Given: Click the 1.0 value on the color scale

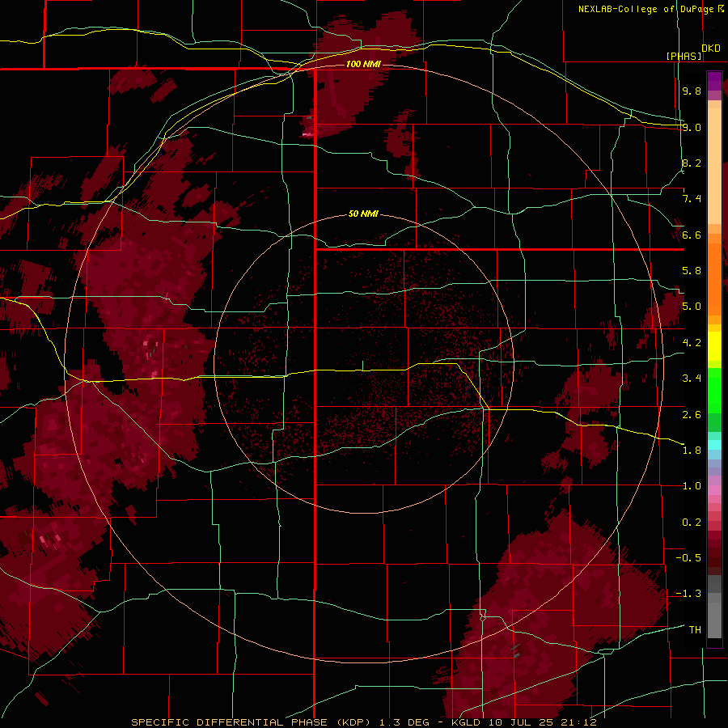Looking at the screenshot, I should [692, 486].
